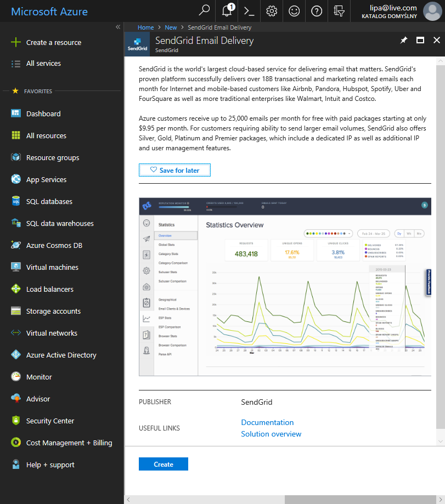The width and height of the screenshot is (445, 504).
Task: Click the Create button
Action: (164, 464)
